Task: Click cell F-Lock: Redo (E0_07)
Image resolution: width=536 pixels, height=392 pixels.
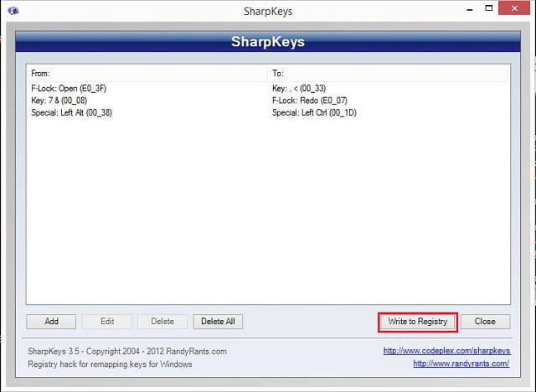Action: (310, 101)
